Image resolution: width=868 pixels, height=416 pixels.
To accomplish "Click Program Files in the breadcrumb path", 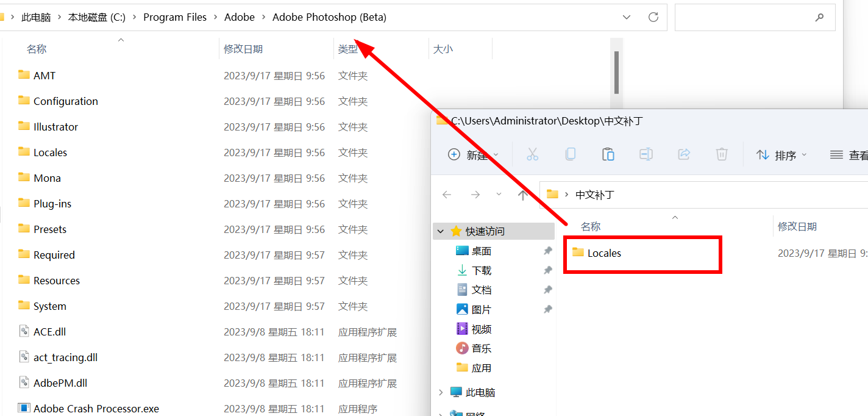I will coord(175,17).
